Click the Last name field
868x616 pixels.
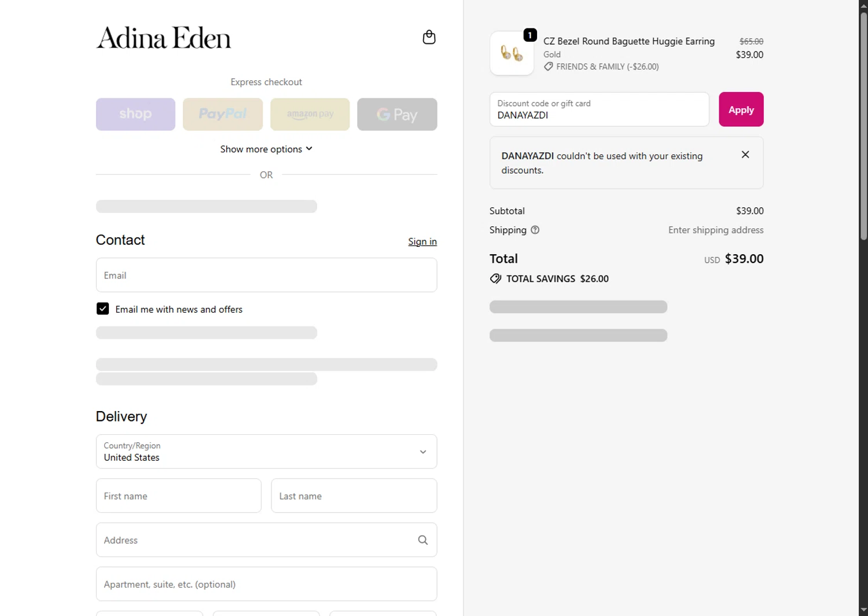(354, 496)
